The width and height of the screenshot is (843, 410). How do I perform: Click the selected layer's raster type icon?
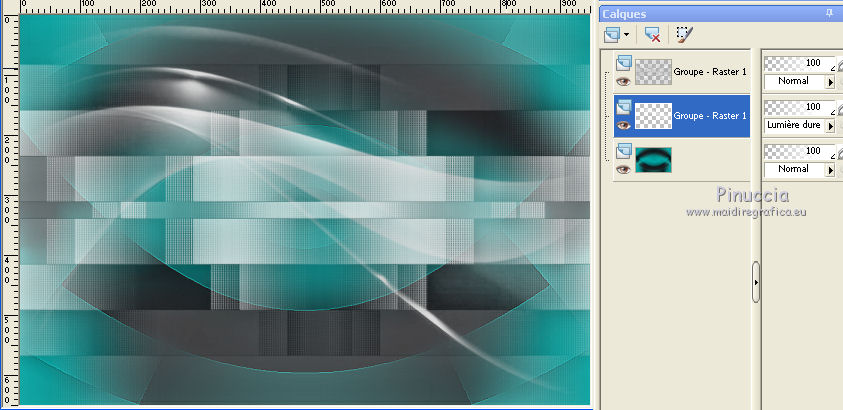pyautogui.click(x=623, y=107)
